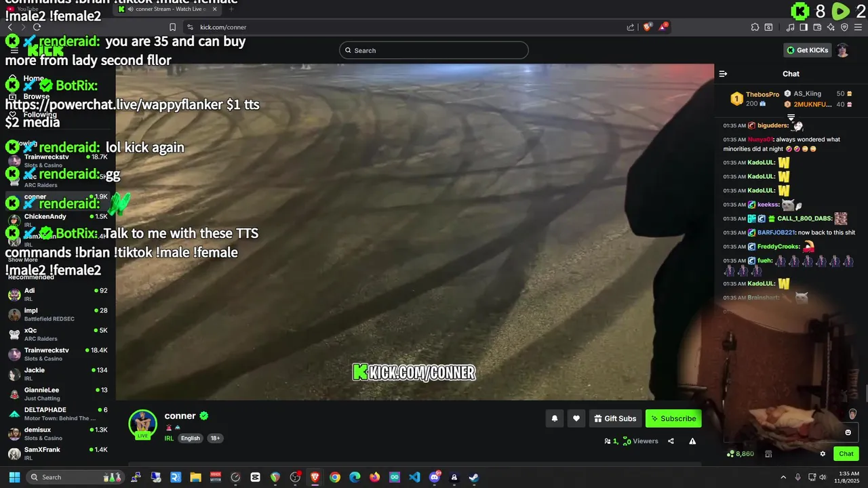The width and height of the screenshot is (868, 488).
Task: Expand the chat leaderboard below ThebosPro
Action: [x=791, y=117]
